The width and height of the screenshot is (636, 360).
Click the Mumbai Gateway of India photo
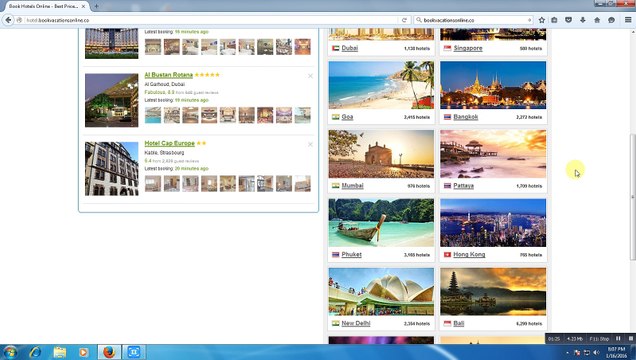(381, 154)
